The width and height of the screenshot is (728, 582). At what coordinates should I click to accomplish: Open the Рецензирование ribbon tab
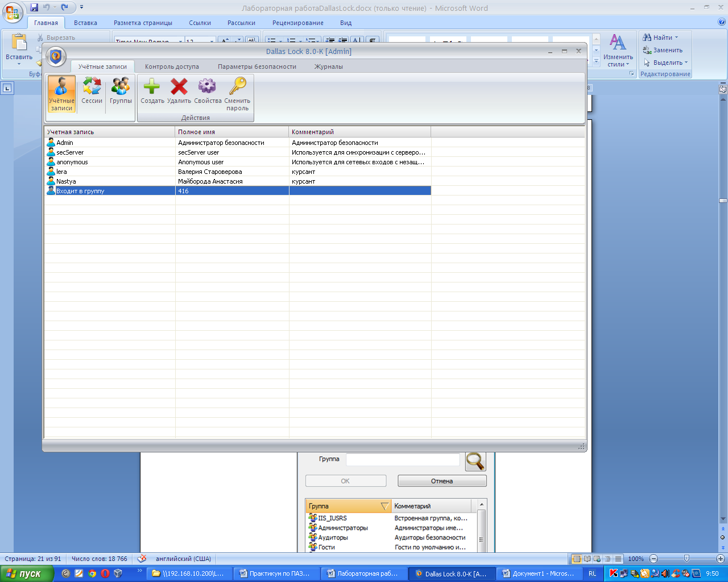[298, 23]
